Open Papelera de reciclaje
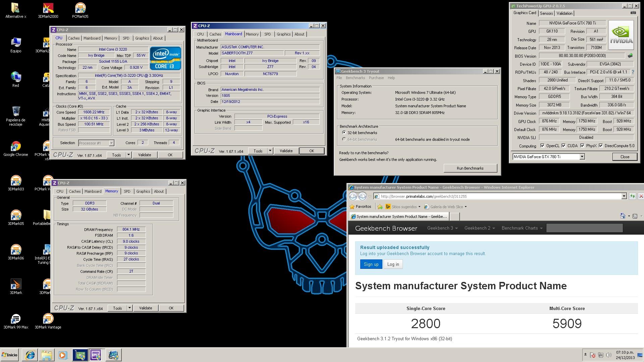Screen dimensions: 644x362 [x=16, y=116]
